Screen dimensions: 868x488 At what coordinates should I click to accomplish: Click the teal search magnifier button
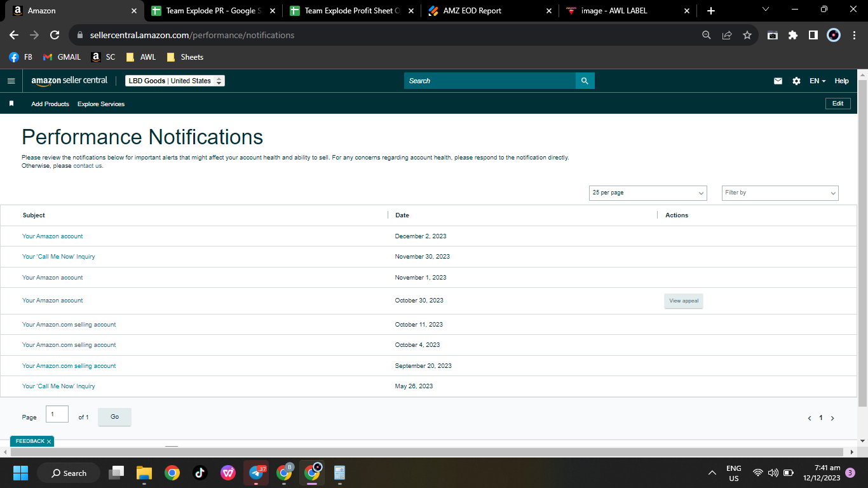[x=585, y=81]
